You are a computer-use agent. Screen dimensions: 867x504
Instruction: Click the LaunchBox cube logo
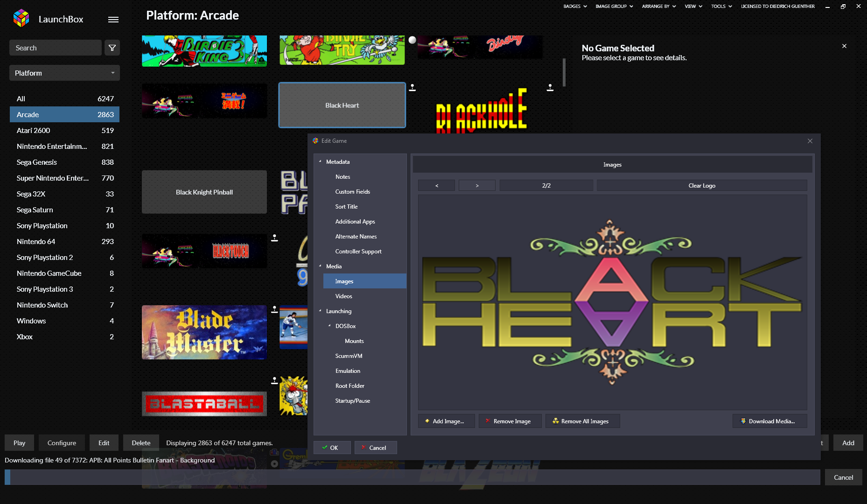(21, 18)
